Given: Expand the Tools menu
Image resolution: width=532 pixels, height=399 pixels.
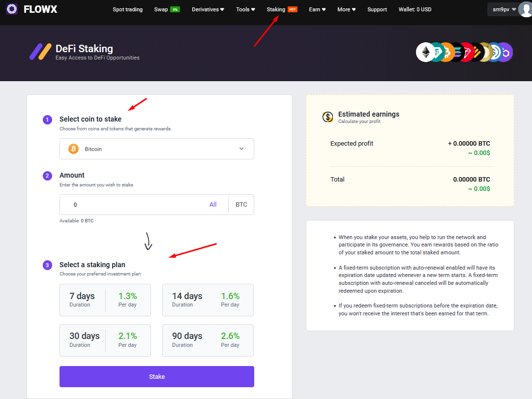Looking at the screenshot, I should click(x=245, y=9).
